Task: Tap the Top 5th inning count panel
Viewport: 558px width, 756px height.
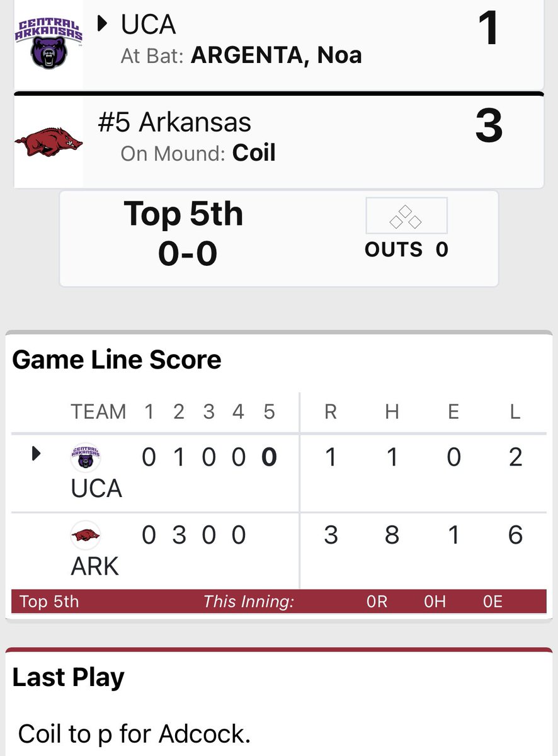Action: 278,239
